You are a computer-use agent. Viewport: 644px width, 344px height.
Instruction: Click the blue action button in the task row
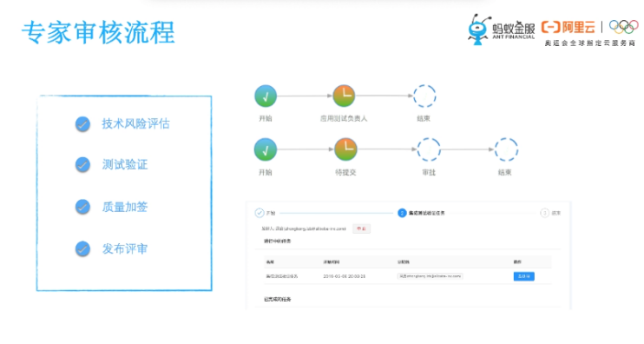point(524,276)
